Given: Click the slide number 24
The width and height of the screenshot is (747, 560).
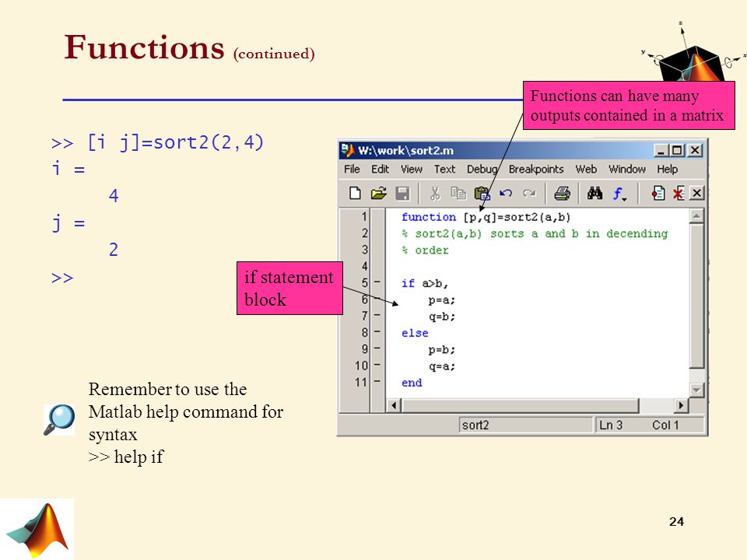Looking at the screenshot, I should tap(676, 522).
